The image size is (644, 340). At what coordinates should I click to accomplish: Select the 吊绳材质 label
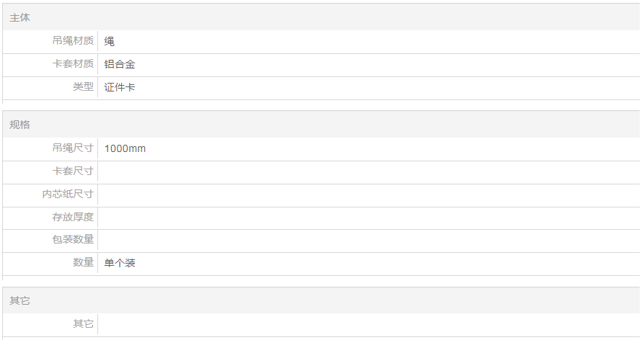pyautogui.click(x=73, y=41)
